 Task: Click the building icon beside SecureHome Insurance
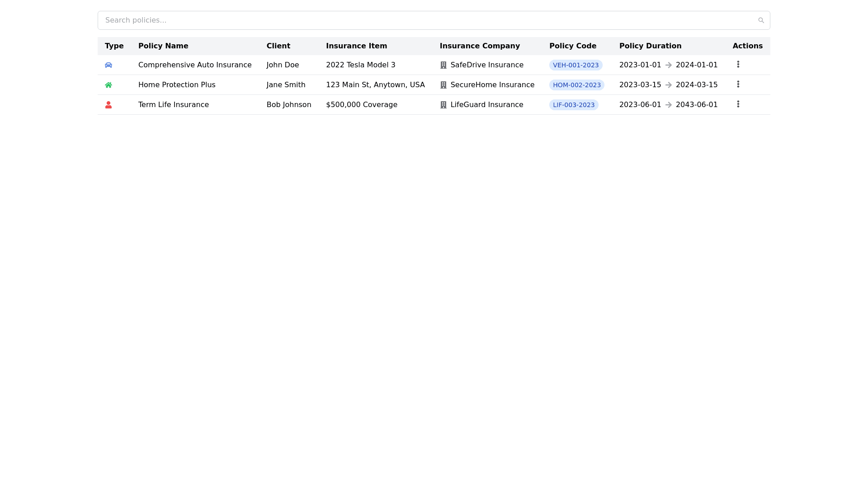click(443, 84)
